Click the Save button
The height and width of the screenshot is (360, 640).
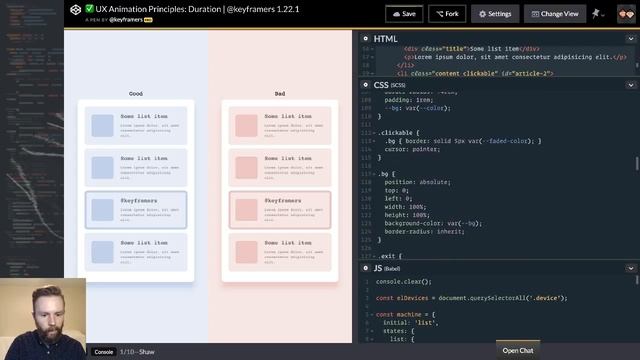(x=404, y=14)
